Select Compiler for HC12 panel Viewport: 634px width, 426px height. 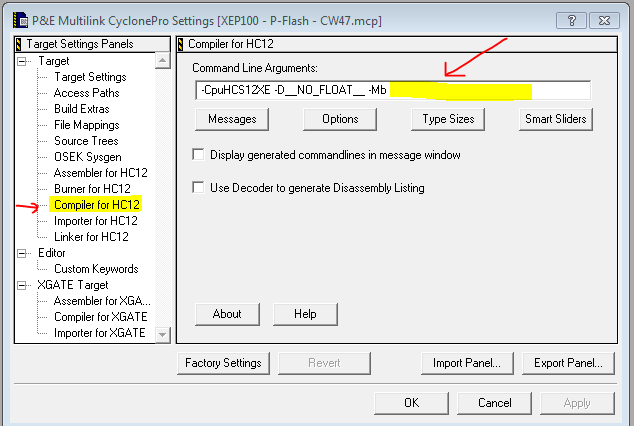(x=96, y=205)
